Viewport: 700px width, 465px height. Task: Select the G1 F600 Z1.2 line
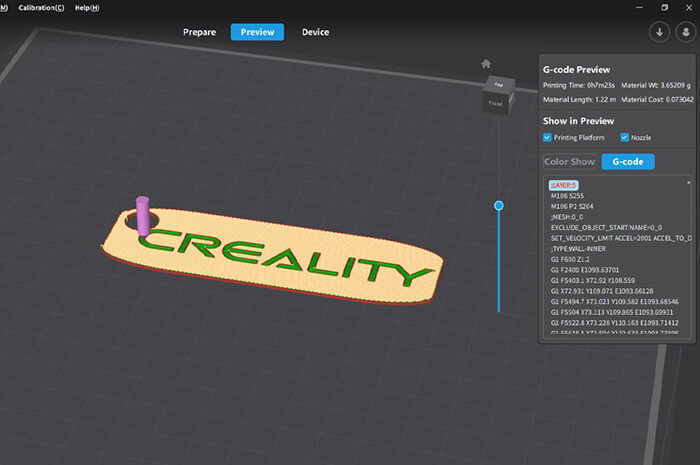pos(570,259)
